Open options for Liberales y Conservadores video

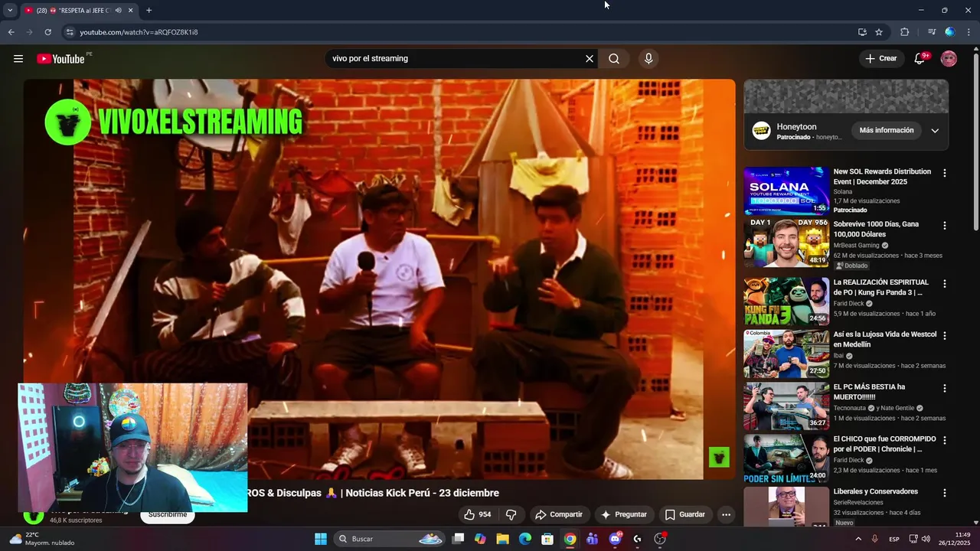coord(944,494)
